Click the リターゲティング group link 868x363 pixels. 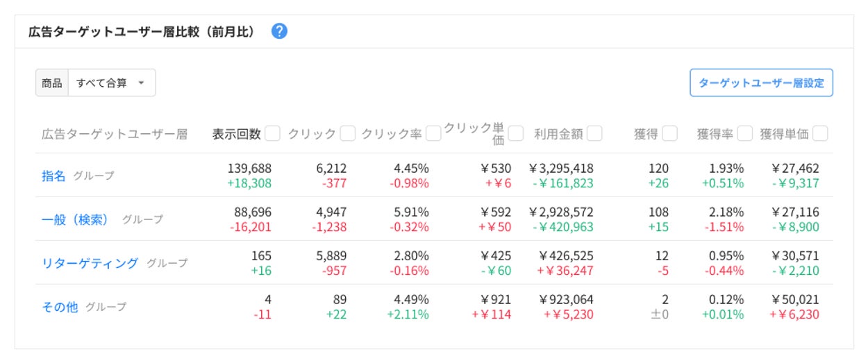click(90, 263)
